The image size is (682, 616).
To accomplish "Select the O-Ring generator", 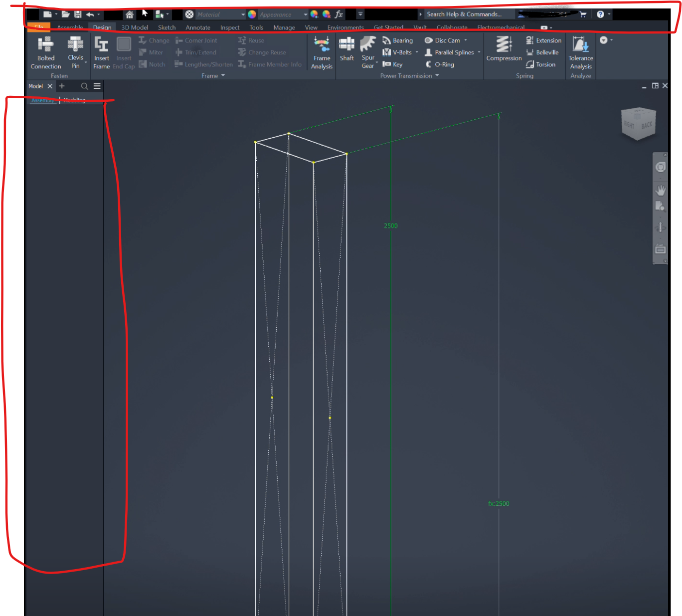I will (442, 64).
